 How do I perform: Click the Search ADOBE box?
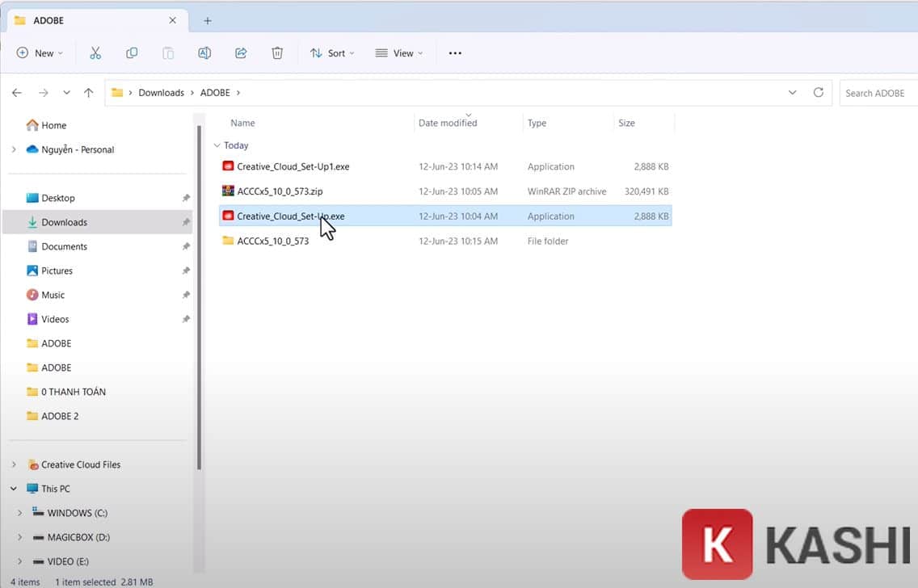pyautogui.click(x=877, y=92)
